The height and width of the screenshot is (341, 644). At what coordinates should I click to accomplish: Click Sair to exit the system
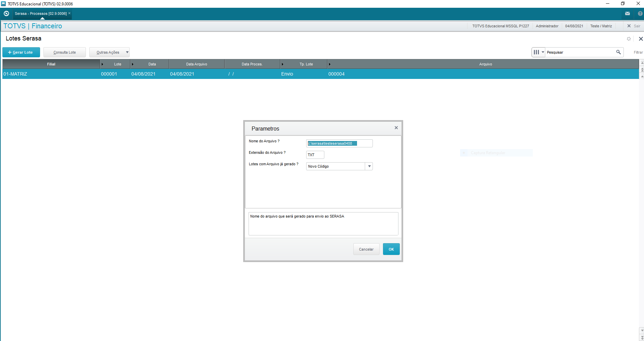pos(634,26)
